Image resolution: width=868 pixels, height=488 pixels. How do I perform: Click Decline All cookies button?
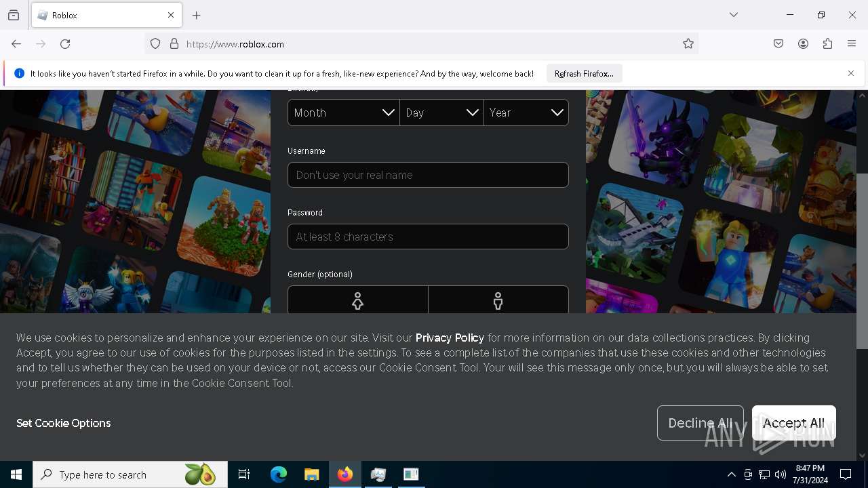[701, 423]
